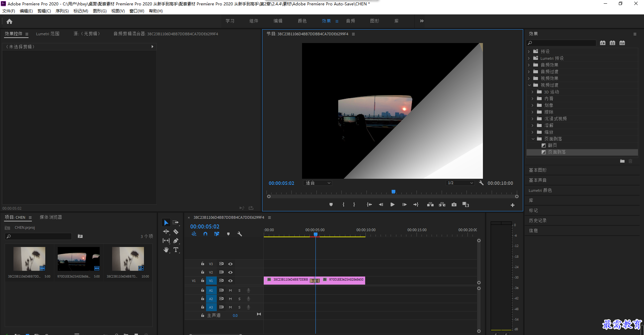The image size is (644, 335).
Task: Expand the 3D 运动 folder
Action: tap(533, 92)
